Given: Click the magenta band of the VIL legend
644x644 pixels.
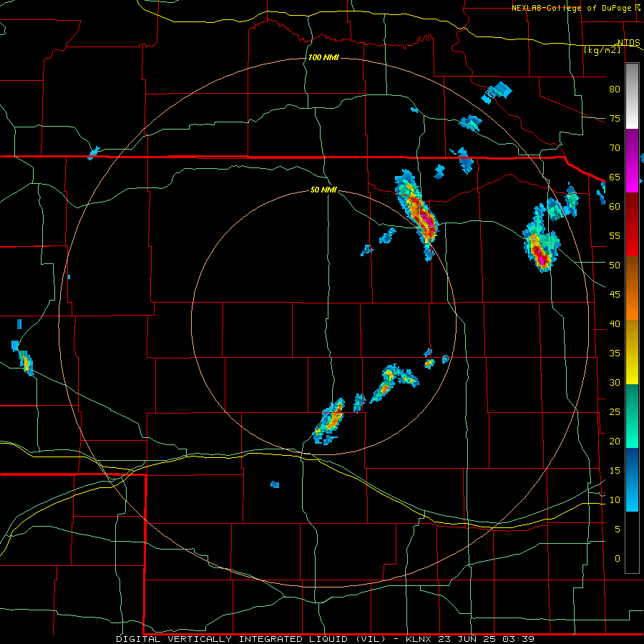Looking at the screenshot, I should [x=632, y=160].
